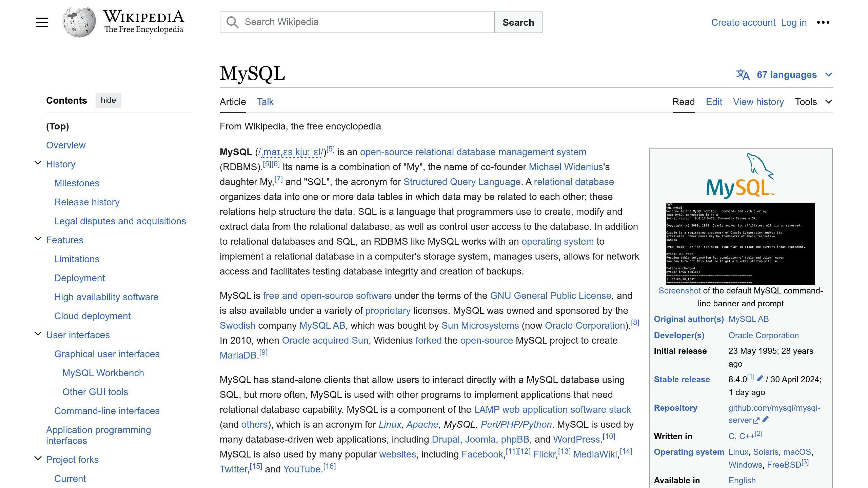Screen dimensions: 868x488
Task: Click the Wikipedia globe logo
Action: 79,22
